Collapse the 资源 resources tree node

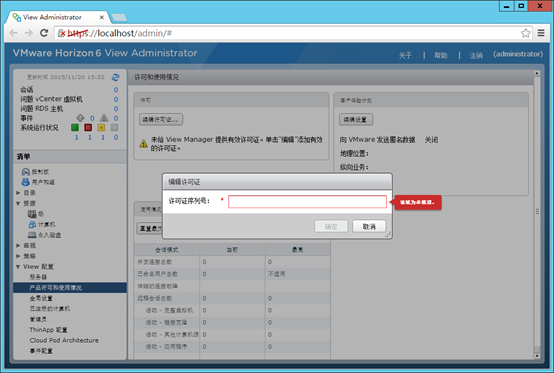18,203
